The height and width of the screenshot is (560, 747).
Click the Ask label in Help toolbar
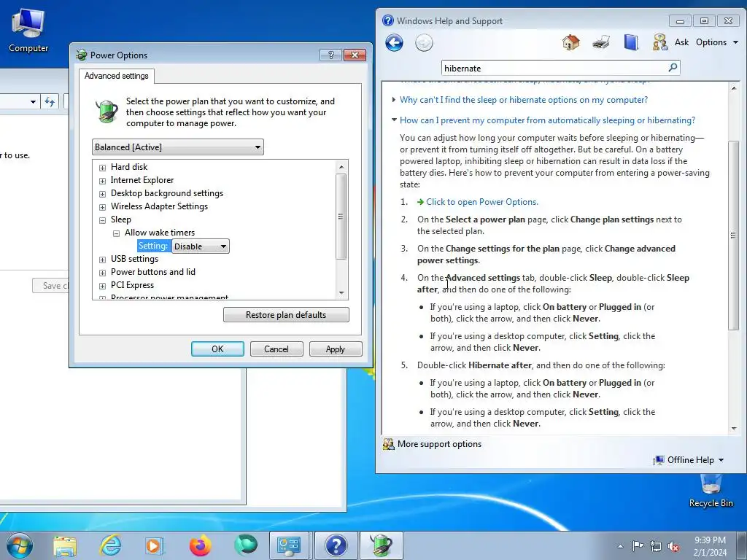[682, 42]
